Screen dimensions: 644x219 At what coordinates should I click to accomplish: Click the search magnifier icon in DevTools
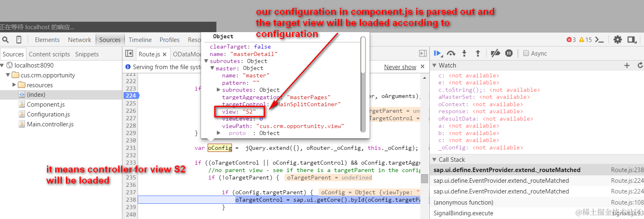(x=5, y=40)
